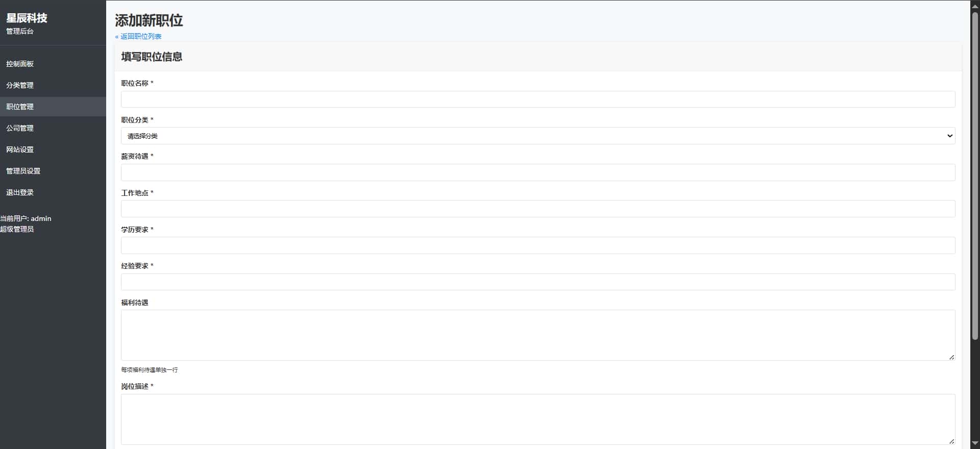Click inside the 福利待遇 text area

(x=537, y=335)
